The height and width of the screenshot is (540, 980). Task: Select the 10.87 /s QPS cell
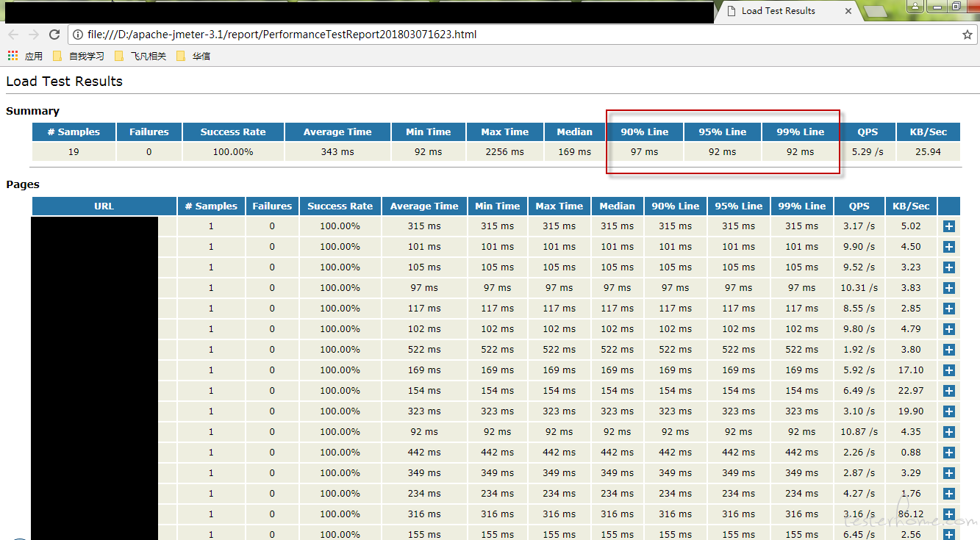coord(859,432)
